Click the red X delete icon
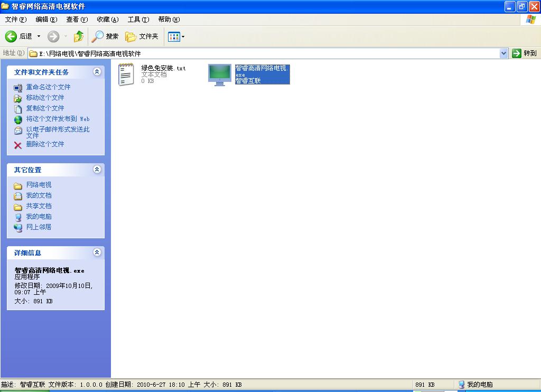The image size is (541, 392). pyautogui.click(x=18, y=145)
